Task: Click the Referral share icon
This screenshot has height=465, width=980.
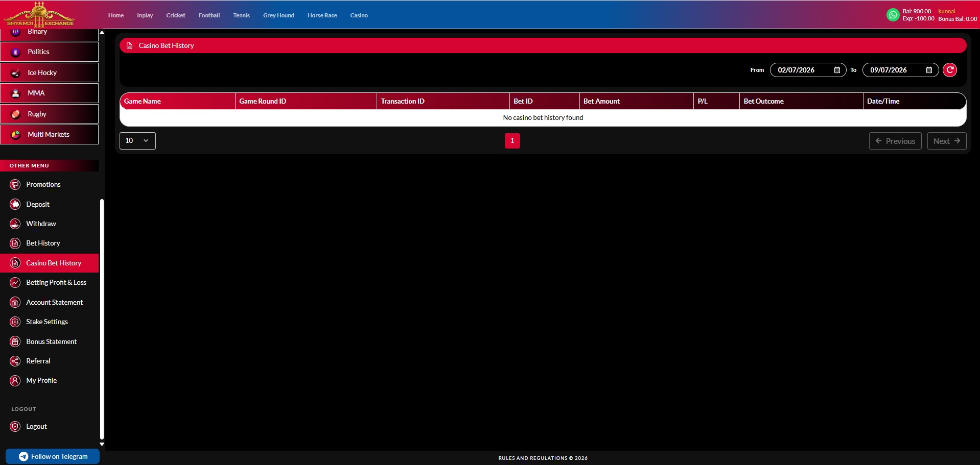Action: click(x=15, y=361)
